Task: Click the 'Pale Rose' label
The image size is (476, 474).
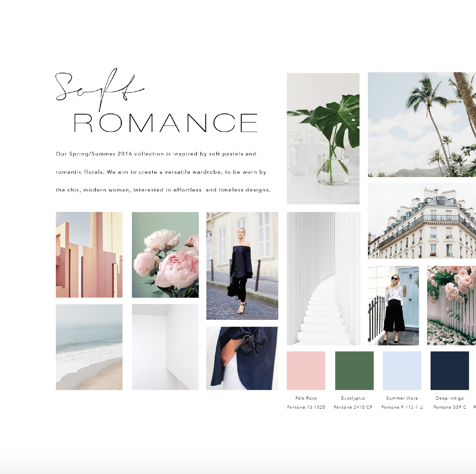Action: coord(306,398)
